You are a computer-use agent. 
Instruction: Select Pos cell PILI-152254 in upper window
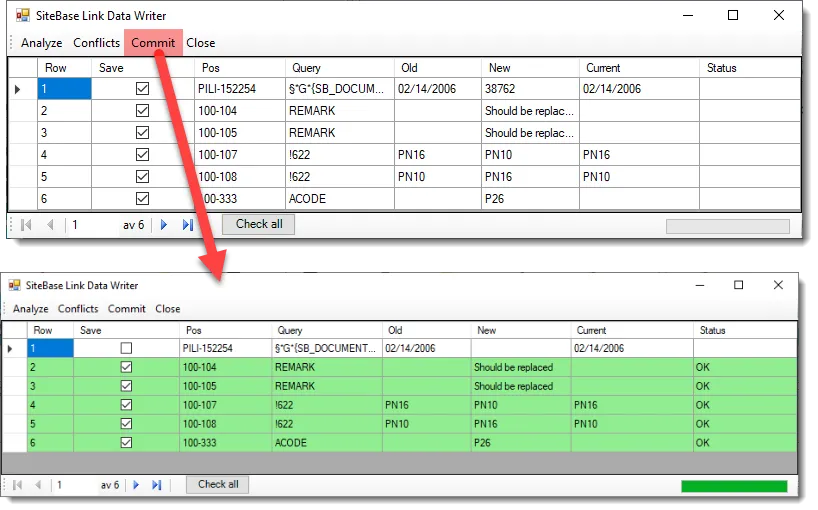240,89
